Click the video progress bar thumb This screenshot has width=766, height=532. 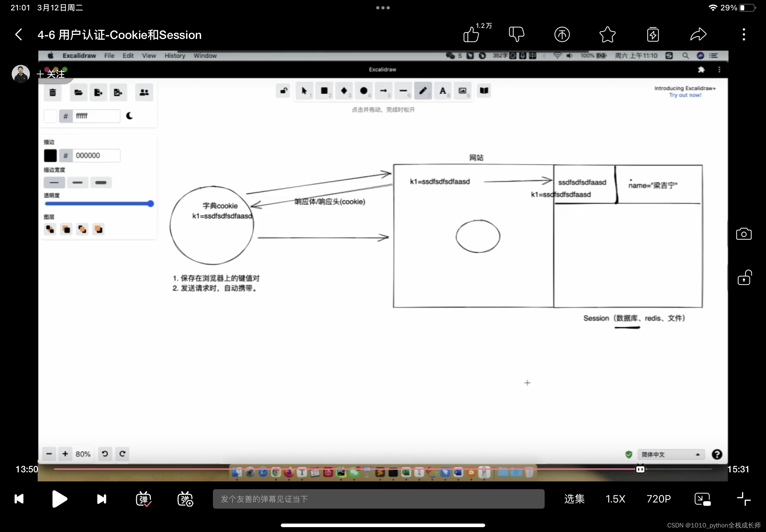[640, 469]
